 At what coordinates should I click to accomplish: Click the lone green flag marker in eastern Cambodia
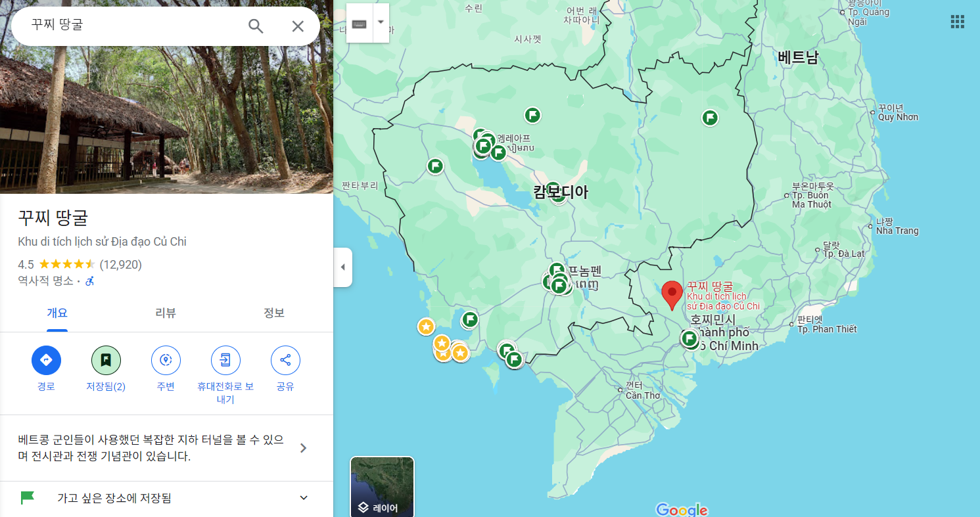click(709, 118)
